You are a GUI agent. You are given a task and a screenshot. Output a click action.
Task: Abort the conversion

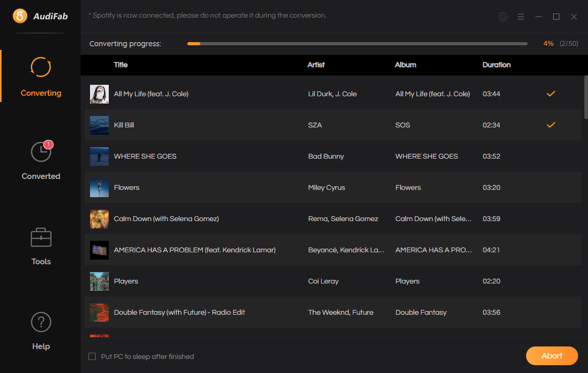pyautogui.click(x=552, y=356)
